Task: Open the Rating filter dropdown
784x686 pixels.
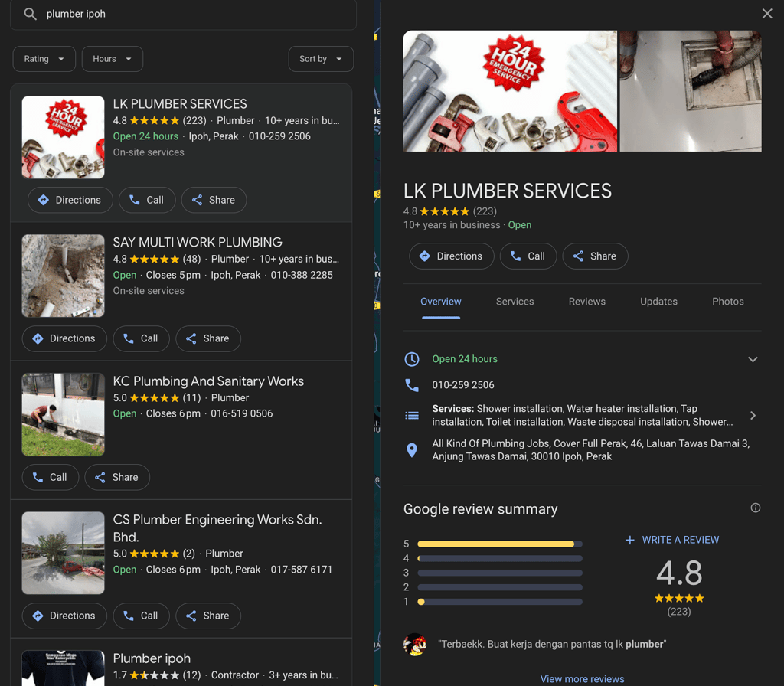Action: (44, 59)
